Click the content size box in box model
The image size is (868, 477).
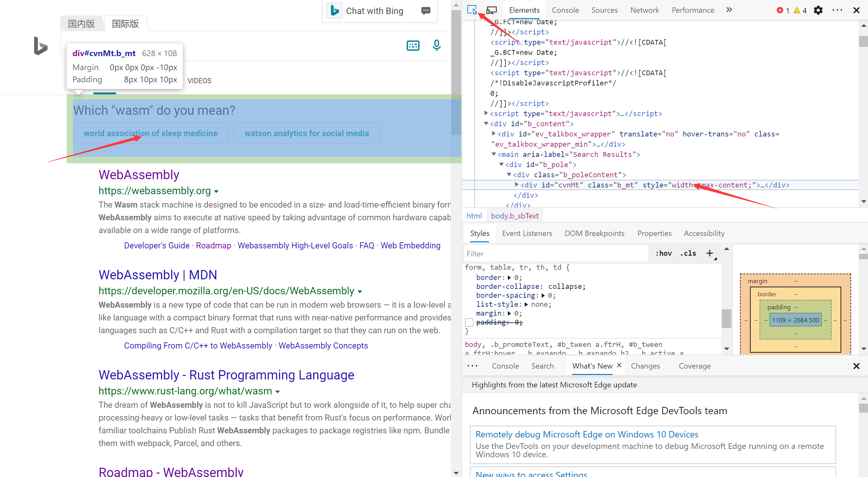point(795,320)
